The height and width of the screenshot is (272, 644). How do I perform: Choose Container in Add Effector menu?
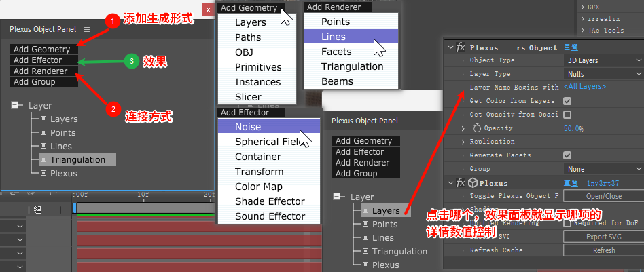[268, 157]
